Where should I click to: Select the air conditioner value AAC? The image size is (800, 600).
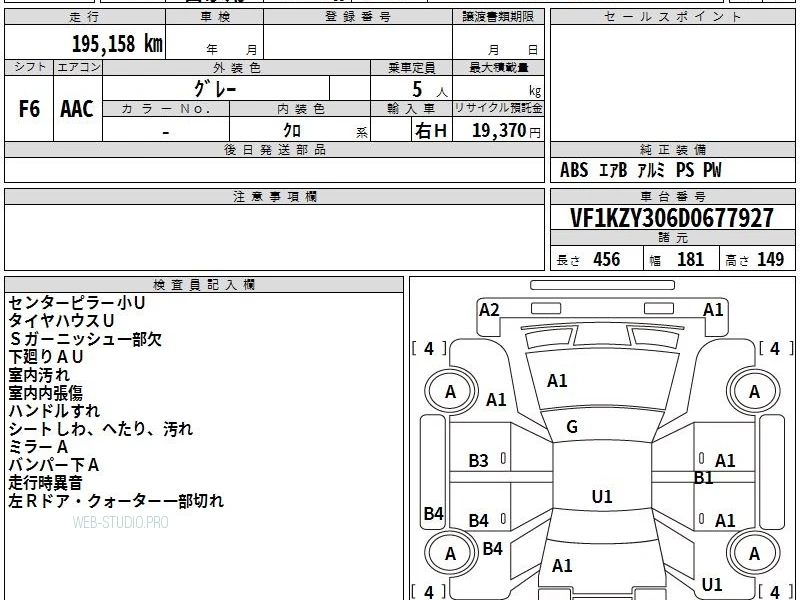pyautogui.click(x=77, y=109)
